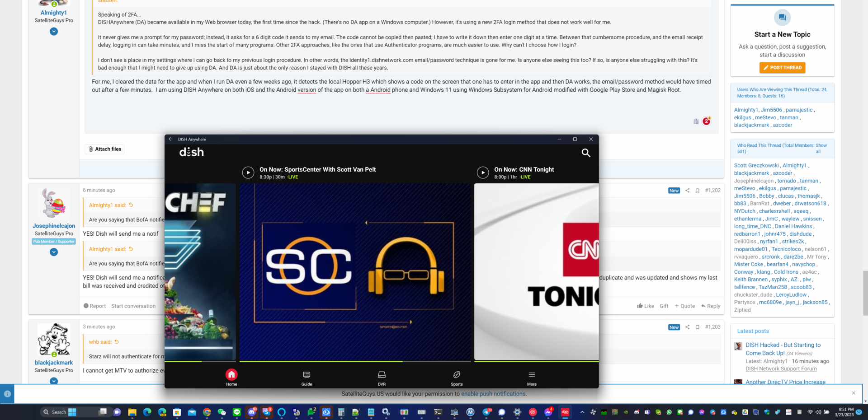Viewport: 868px width, 420px height.
Task: Open volume control in system tray
Action: coord(818,412)
